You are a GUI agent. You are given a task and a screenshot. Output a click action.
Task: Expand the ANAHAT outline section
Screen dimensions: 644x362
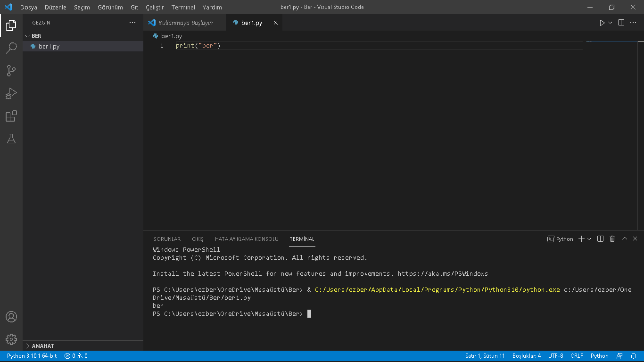(x=43, y=346)
